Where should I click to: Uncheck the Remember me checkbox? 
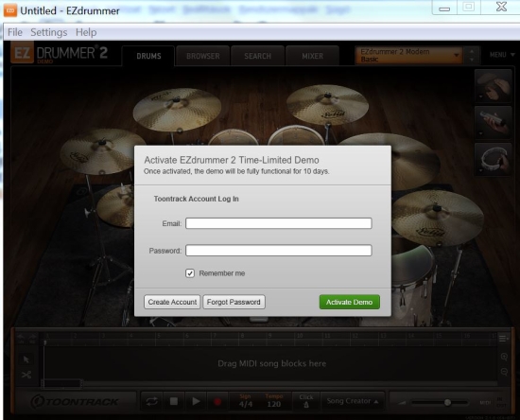click(190, 273)
